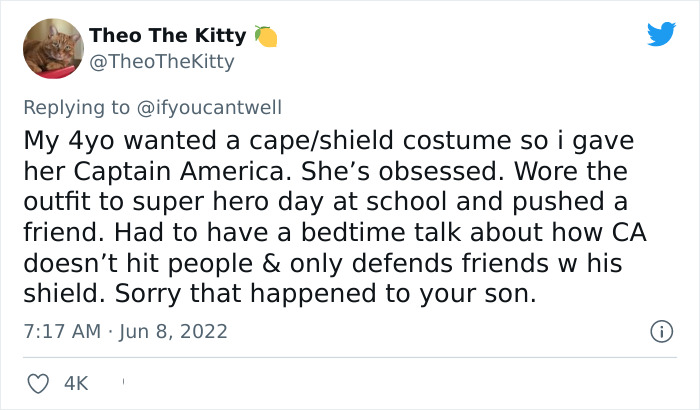700x410 pixels.
Task: Click the @TheoTheKitty handle
Action: pos(162,62)
